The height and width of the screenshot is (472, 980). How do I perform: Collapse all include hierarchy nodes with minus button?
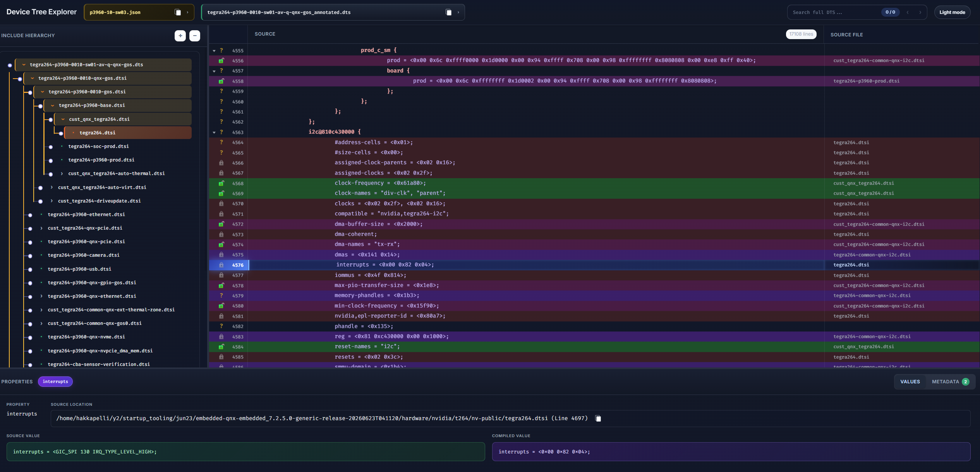tap(195, 36)
